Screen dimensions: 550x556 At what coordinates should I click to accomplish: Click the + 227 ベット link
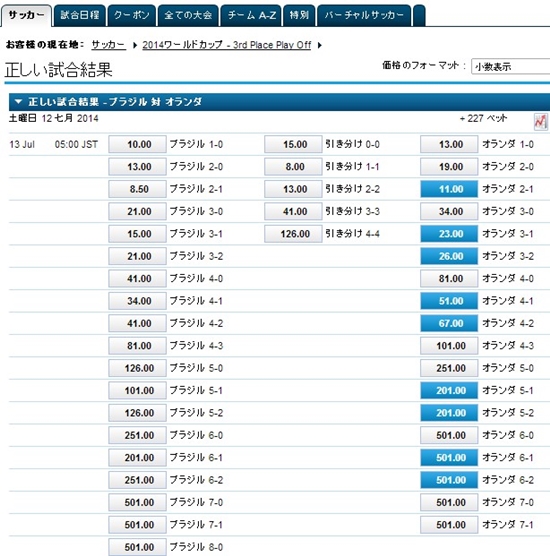click(x=483, y=118)
